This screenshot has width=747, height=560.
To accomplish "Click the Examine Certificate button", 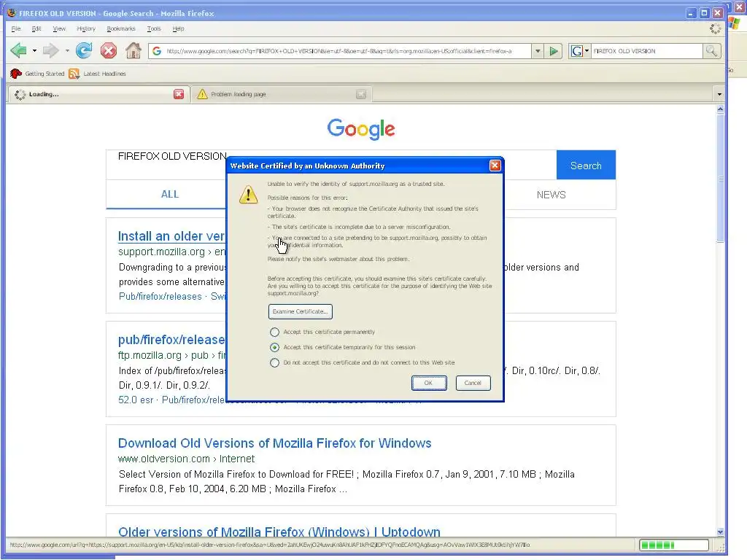I will [x=300, y=311].
